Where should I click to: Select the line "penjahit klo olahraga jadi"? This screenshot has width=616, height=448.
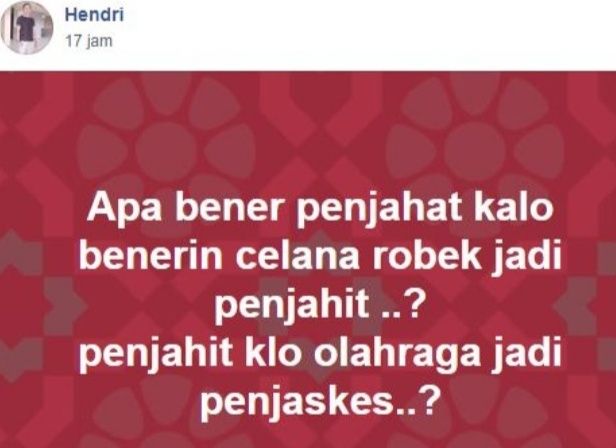pyautogui.click(x=320, y=354)
